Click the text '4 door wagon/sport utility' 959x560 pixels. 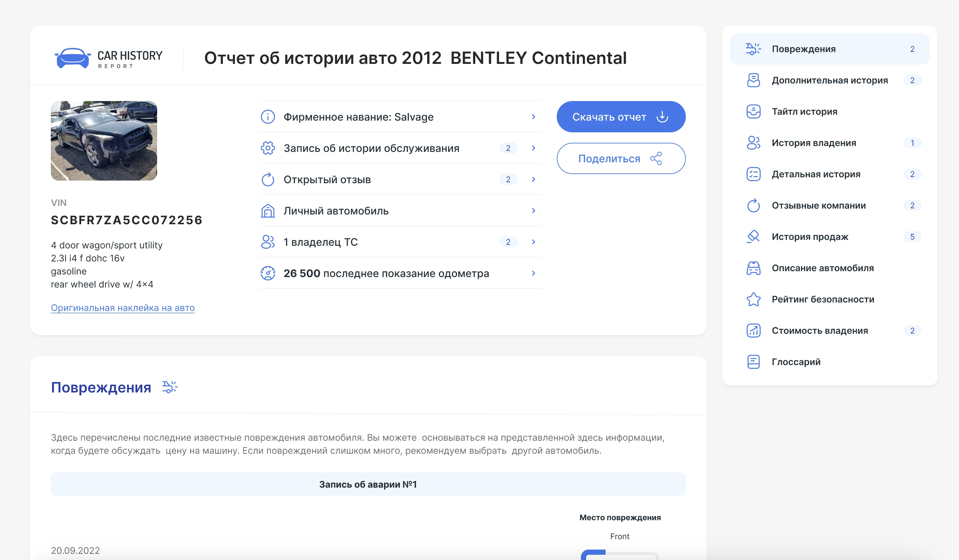107,245
